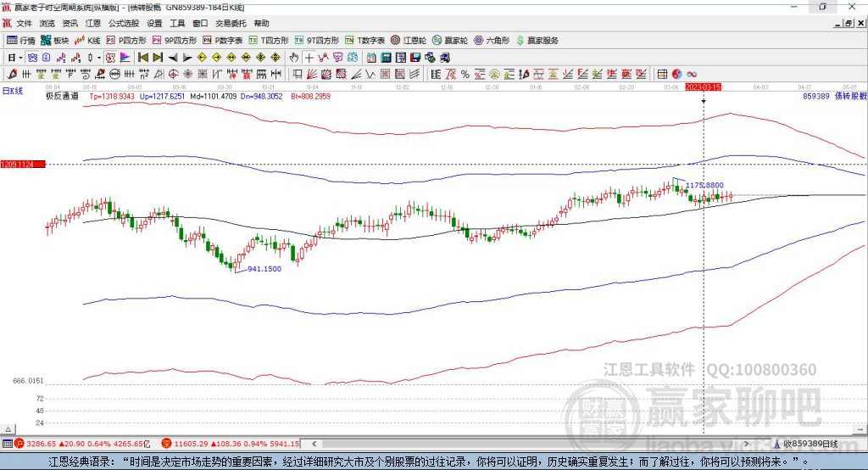Open the 赢家轮 wheel tool
The image size is (868, 470).
click(x=450, y=41)
